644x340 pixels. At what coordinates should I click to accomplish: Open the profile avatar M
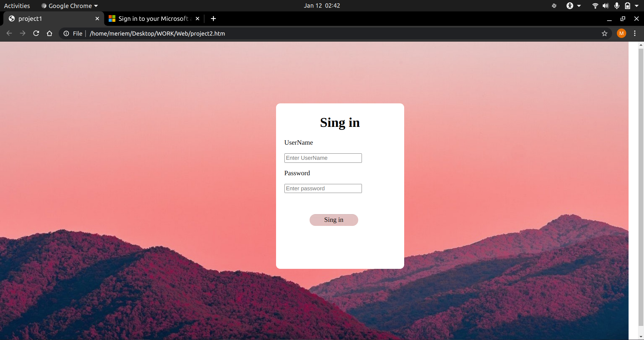(622, 33)
